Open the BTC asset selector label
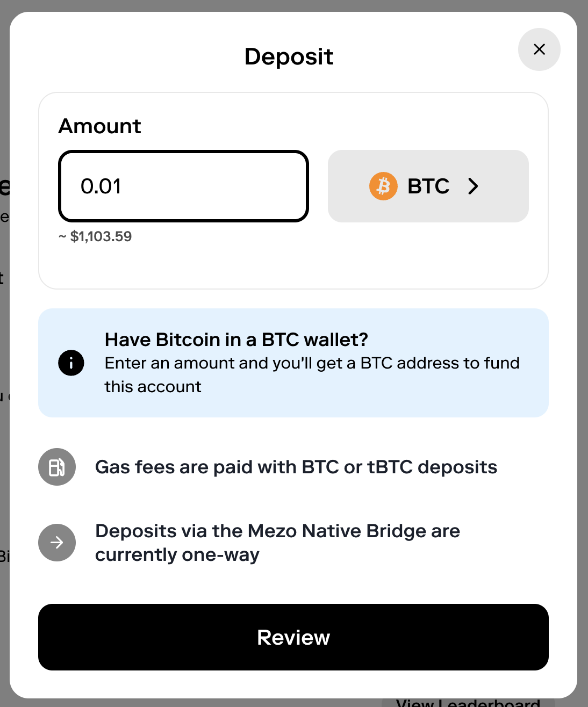The width and height of the screenshot is (588, 707). point(428,186)
